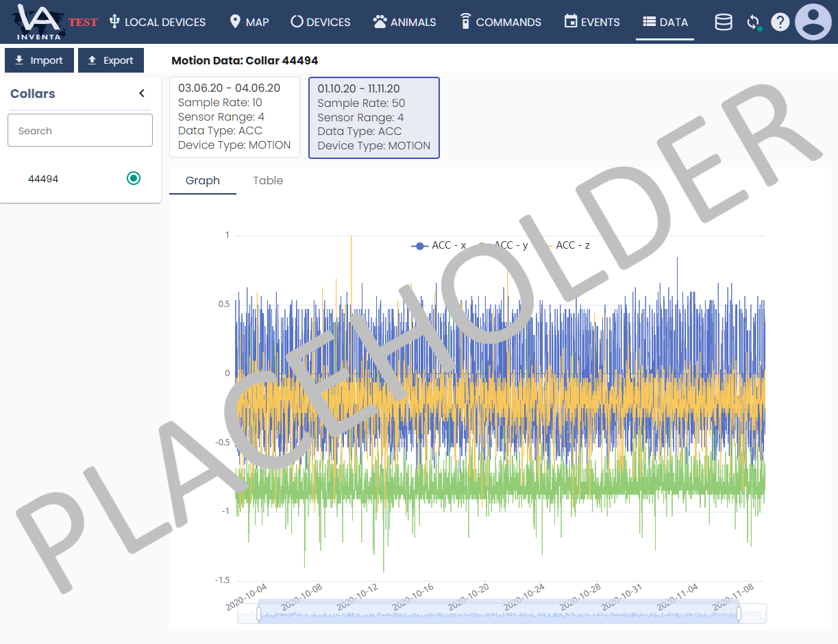Viewport: 838px width, 644px height.
Task: Click the Export button
Action: (x=110, y=60)
